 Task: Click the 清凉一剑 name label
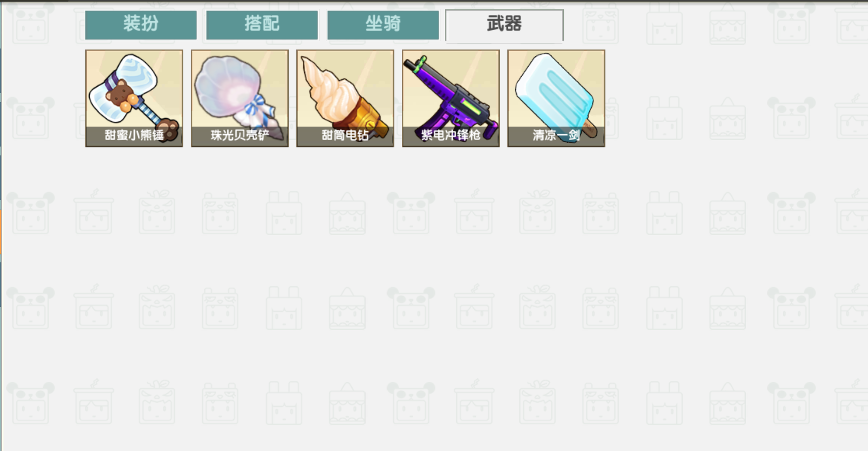556,135
